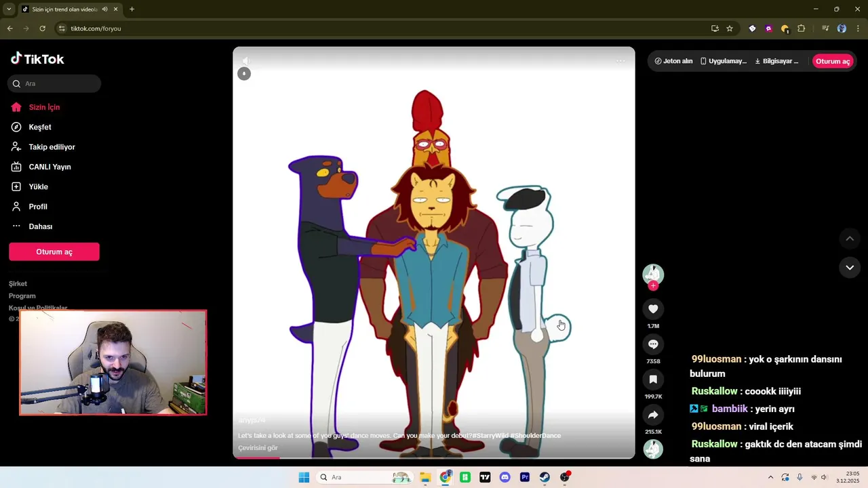Image resolution: width=868 pixels, height=488 pixels.
Task: Click Çevirisini gör translation link
Action: click(x=258, y=448)
